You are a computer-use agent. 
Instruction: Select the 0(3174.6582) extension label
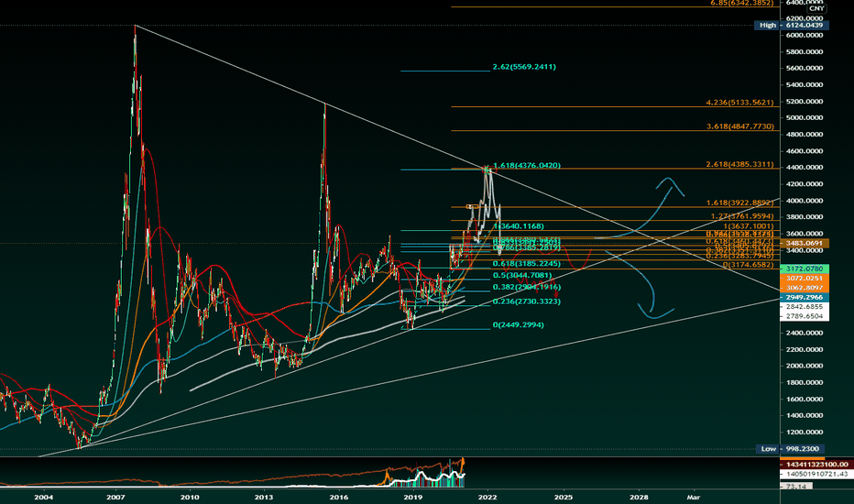(x=749, y=265)
